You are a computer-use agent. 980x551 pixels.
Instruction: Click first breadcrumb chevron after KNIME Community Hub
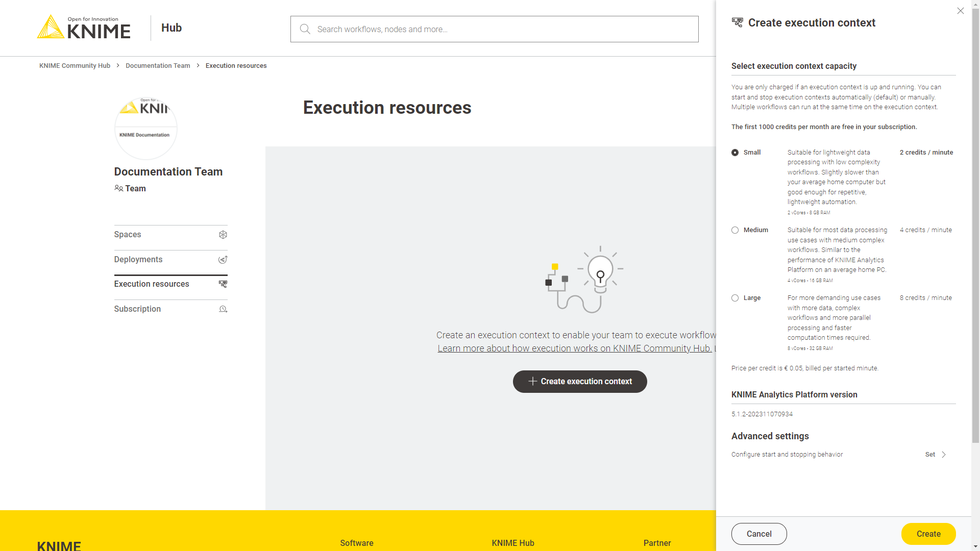[118, 65]
